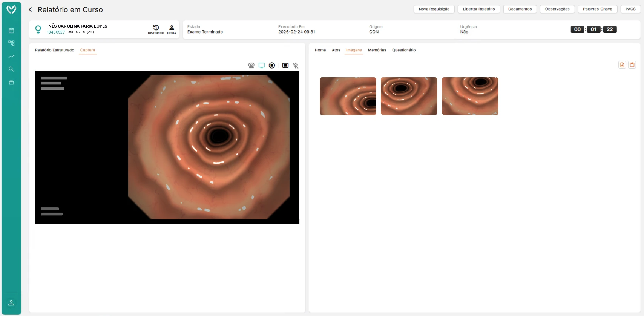Click Libertar Relatório button
Viewport: 644px width, 316px height.
tap(479, 9)
